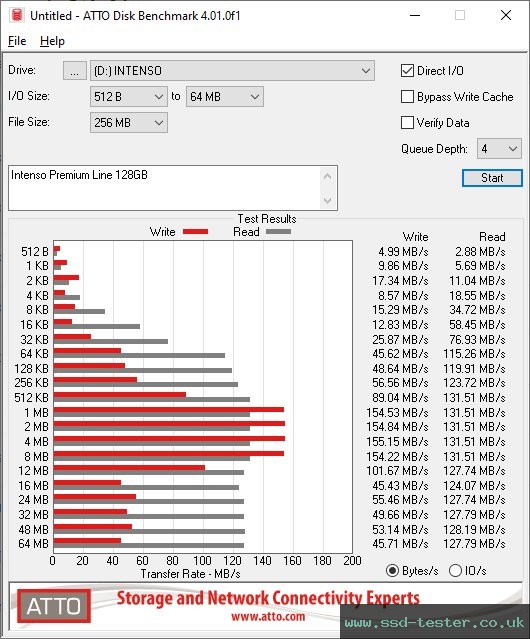Image resolution: width=530 pixels, height=639 pixels.
Task: Uncheck the Direct I/O checkbox
Action: [x=407, y=71]
